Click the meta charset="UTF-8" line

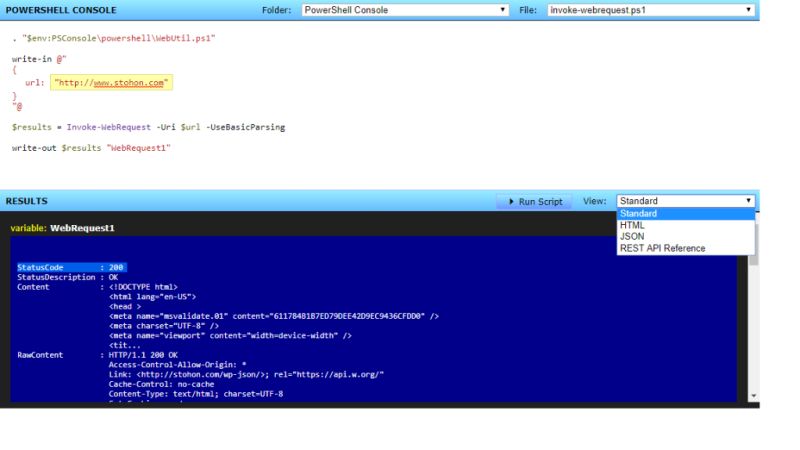coord(164,326)
